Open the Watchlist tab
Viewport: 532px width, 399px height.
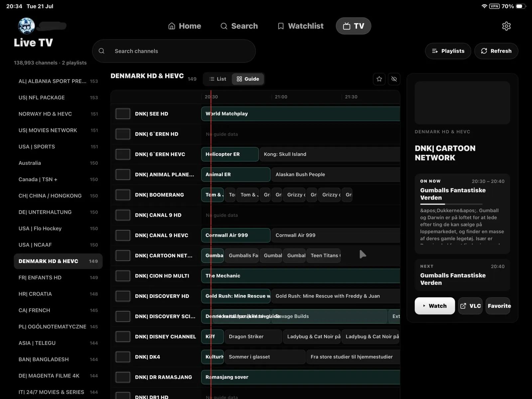click(301, 26)
